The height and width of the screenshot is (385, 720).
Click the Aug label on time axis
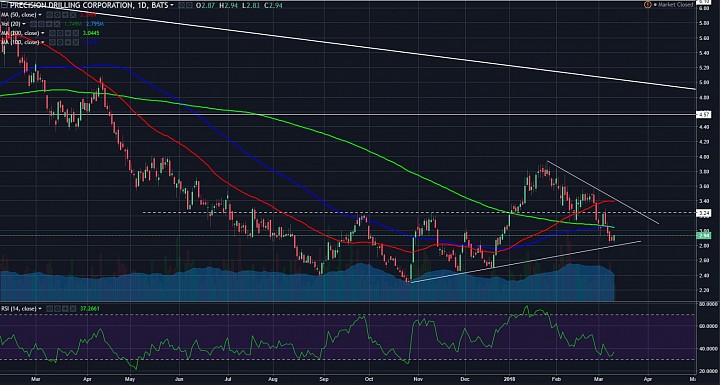[273, 380]
